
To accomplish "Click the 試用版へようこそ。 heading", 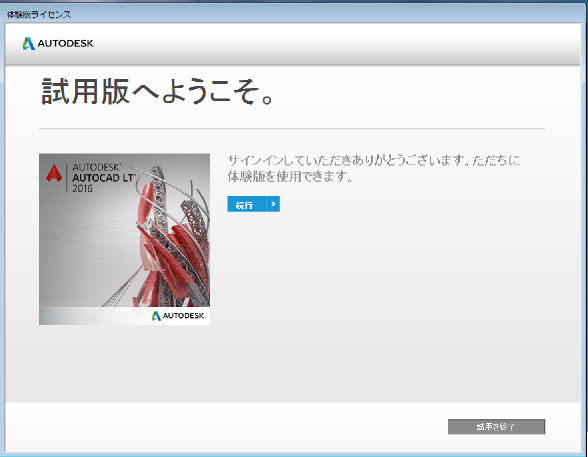I will coord(158,91).
